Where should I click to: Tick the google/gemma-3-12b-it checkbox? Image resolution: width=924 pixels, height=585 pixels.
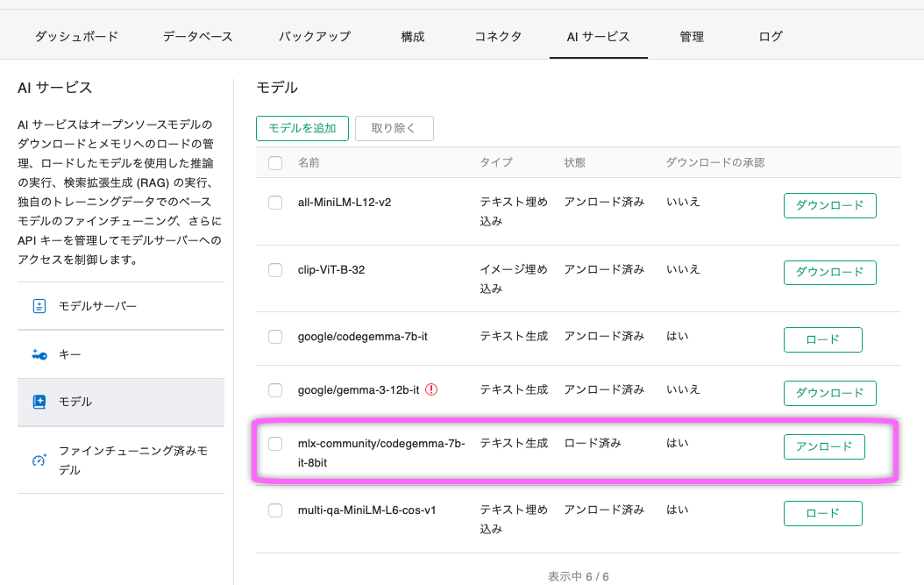tap(275, 390)
